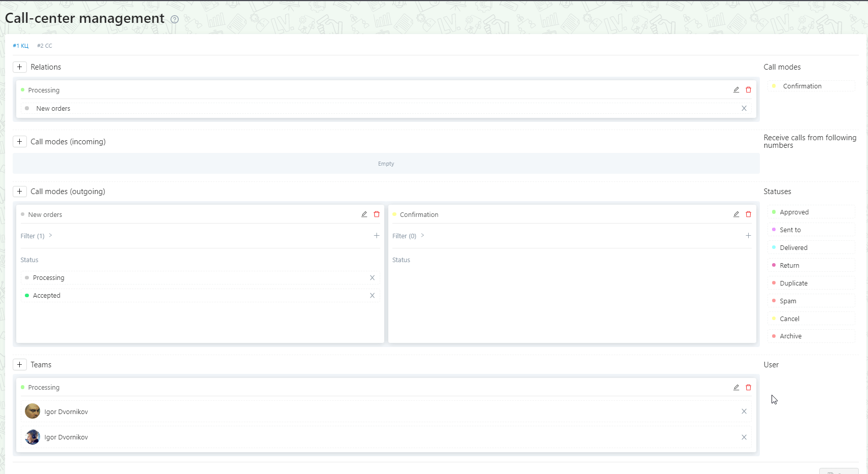This screenshot has width=868, height=474.
Task: Edit the Confirmation call mode
Action: [x=737, y=214]
